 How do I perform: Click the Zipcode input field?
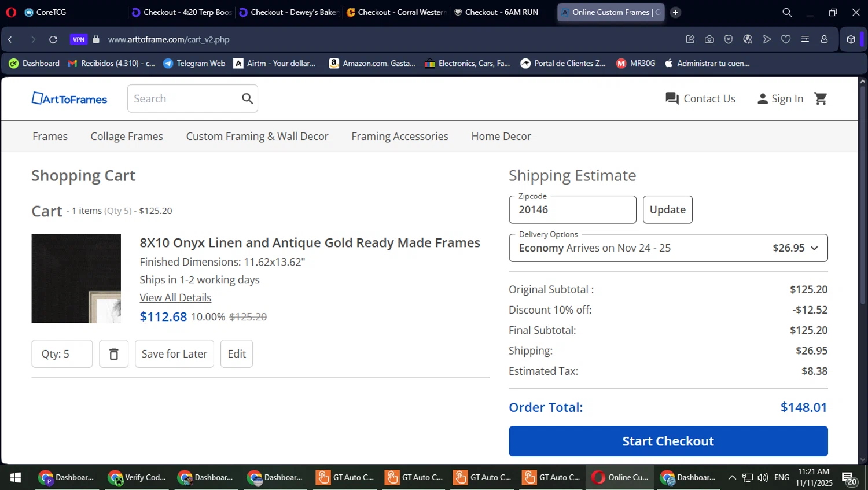[572, 210]
